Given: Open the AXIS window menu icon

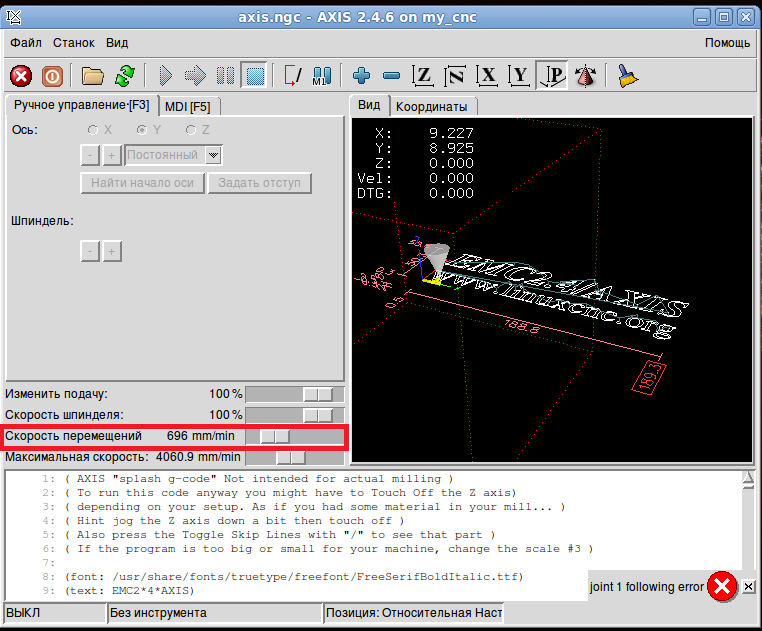Looking at the screenshot, I should coord(14,18).
